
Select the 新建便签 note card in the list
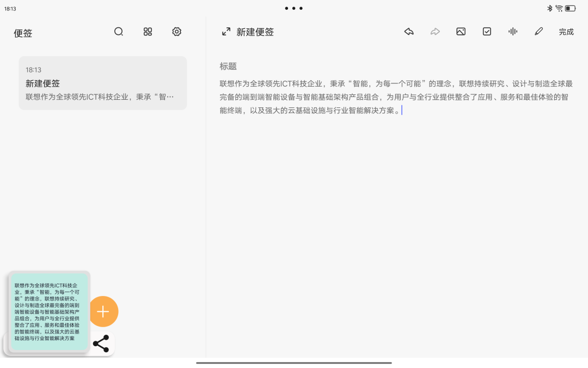click(103, 83)
